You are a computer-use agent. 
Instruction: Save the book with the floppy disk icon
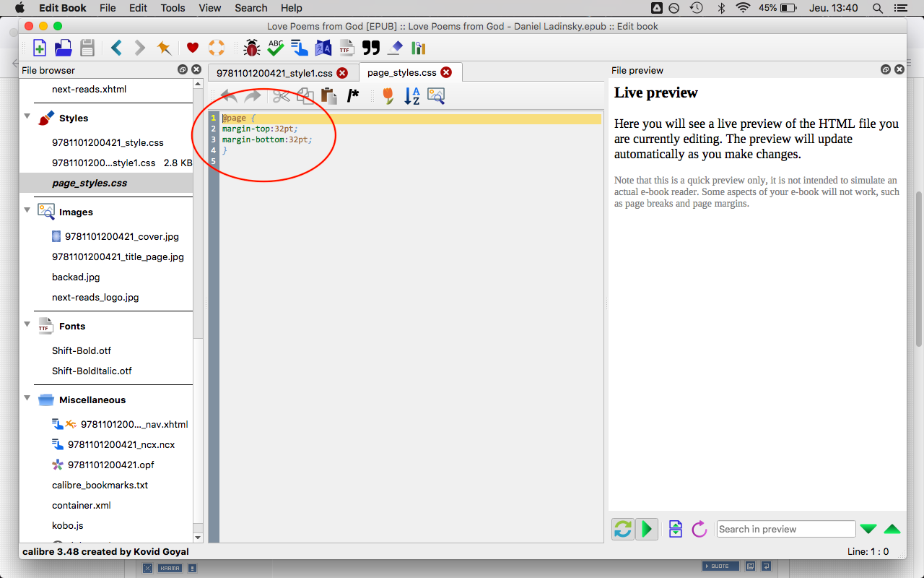87,48
